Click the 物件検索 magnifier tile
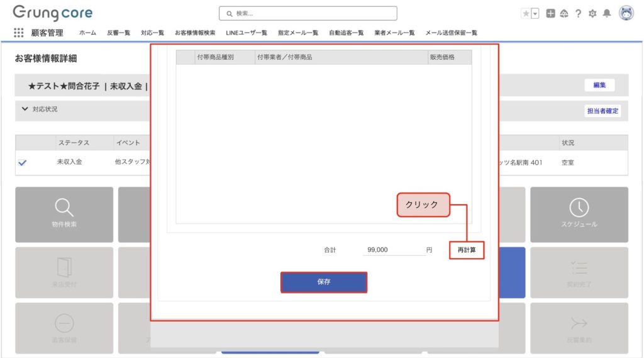644x358 pixels. point(64,214)
